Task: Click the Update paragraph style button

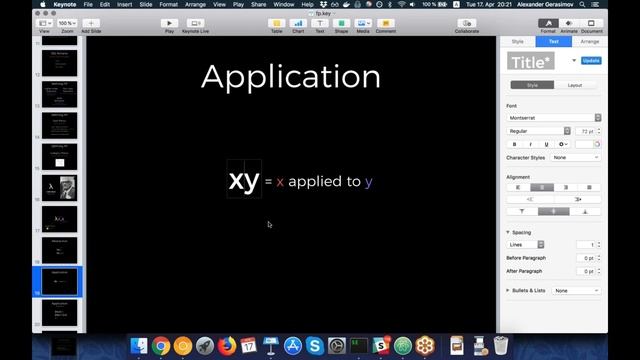Action: click(591, 61)
